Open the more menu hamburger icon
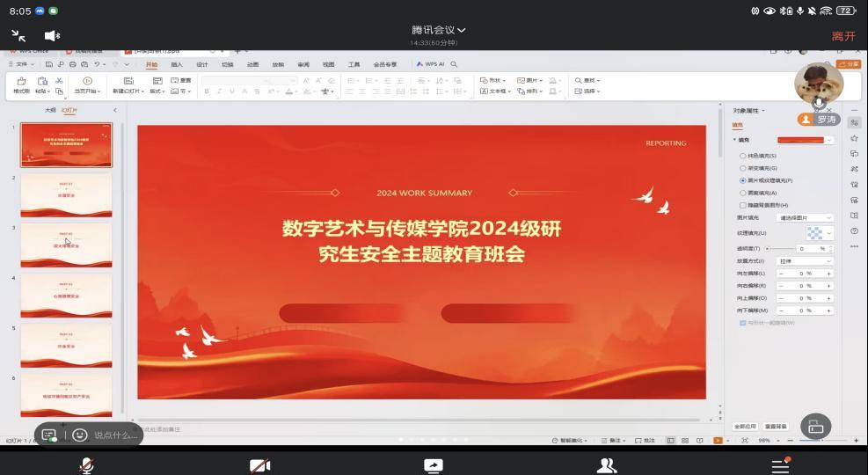 coord(780,465)
